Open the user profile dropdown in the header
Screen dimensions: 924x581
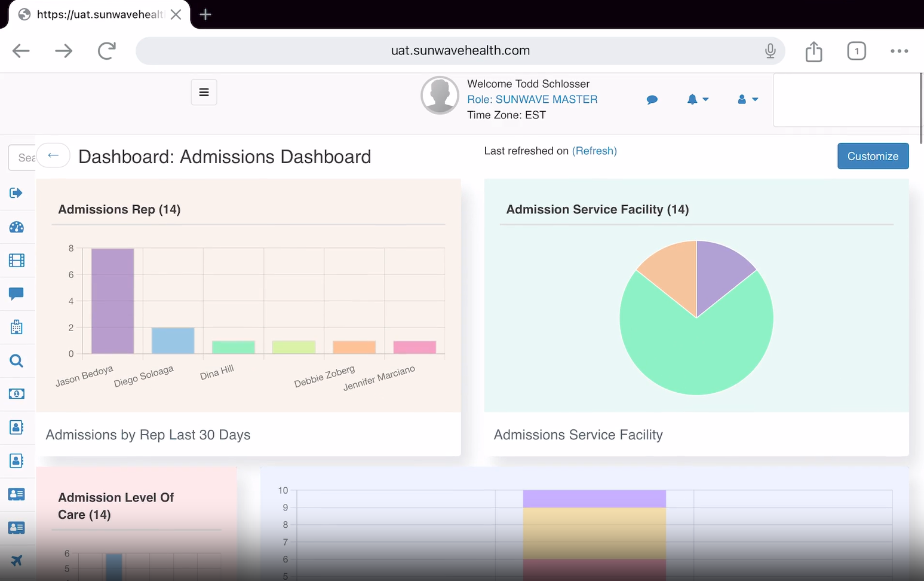pos(747,99)
